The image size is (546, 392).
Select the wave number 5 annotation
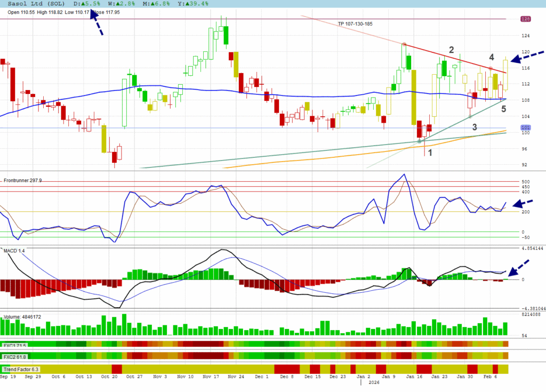[x=503, y=109]
